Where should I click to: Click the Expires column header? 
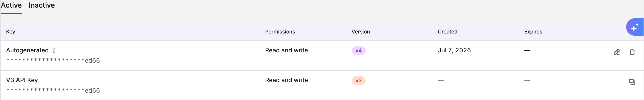(533, 32)
